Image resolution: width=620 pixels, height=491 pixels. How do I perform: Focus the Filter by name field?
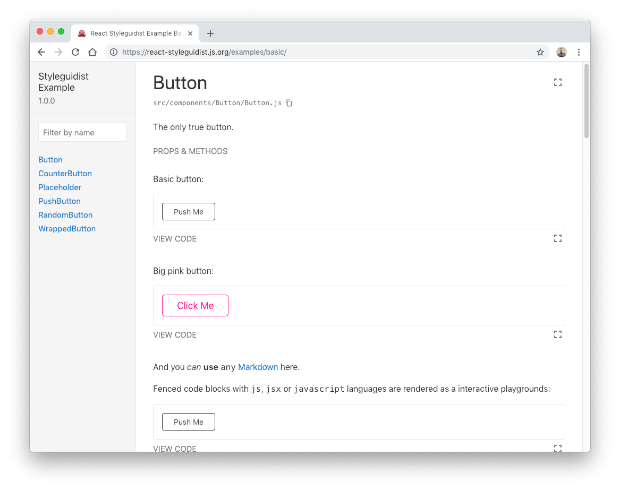82,132
